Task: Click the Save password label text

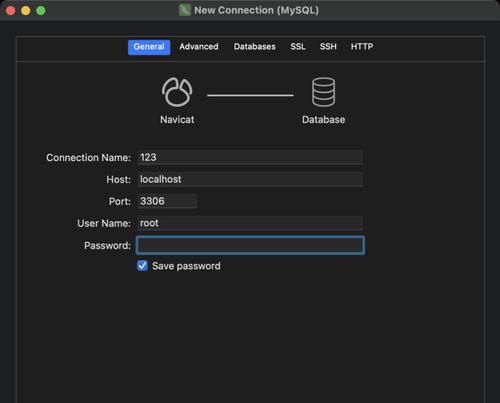Action: [x=186, y=266]
